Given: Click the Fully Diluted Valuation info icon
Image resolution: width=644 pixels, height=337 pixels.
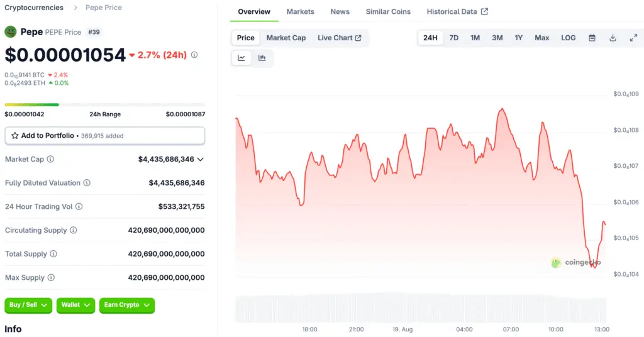Looking at the screenshot, I should point(87,183).
